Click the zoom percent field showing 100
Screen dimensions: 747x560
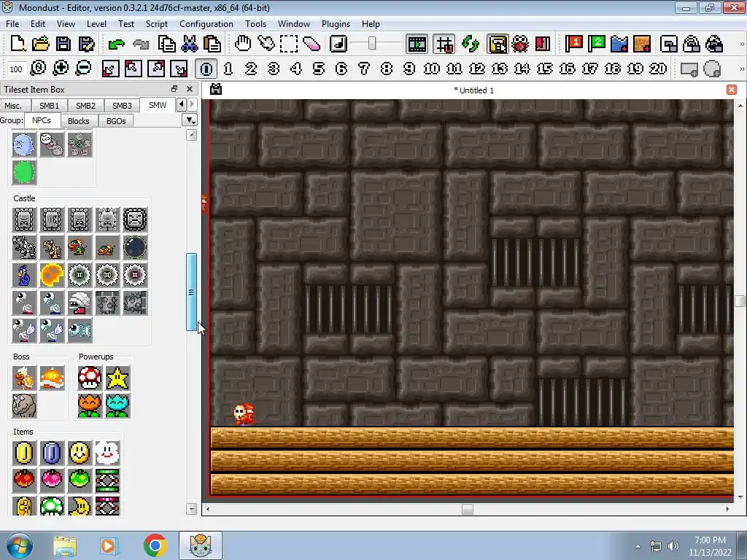(x=16, y=69)
